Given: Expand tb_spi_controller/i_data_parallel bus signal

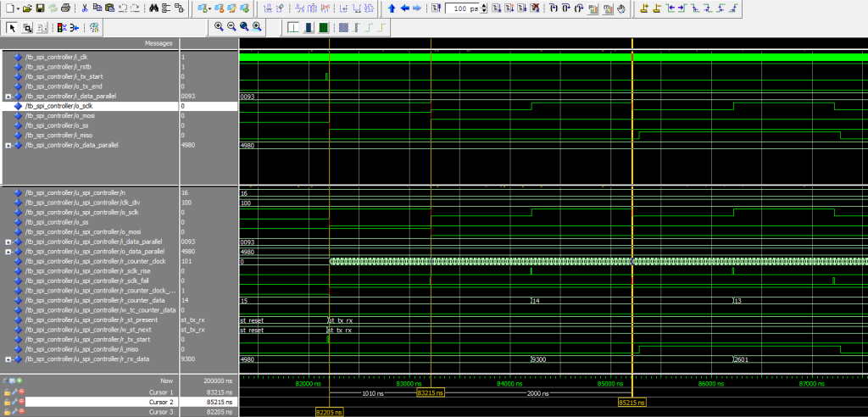Looking at the screenshot, I should 8,97.
